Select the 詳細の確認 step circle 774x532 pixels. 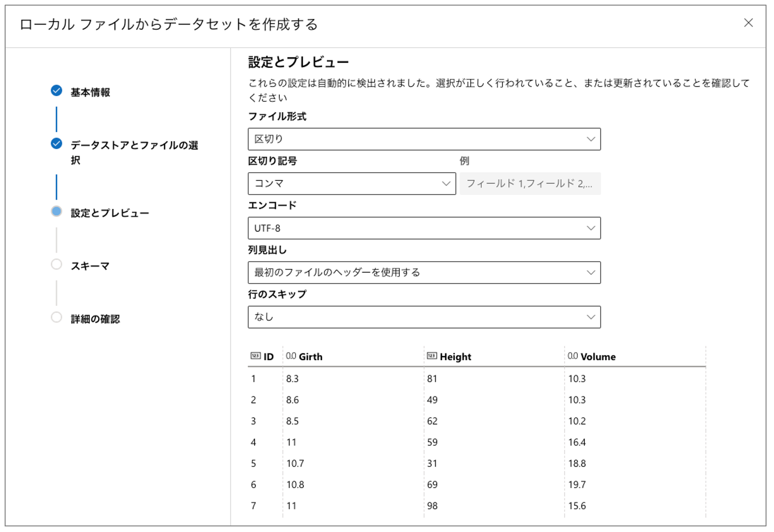56,318
